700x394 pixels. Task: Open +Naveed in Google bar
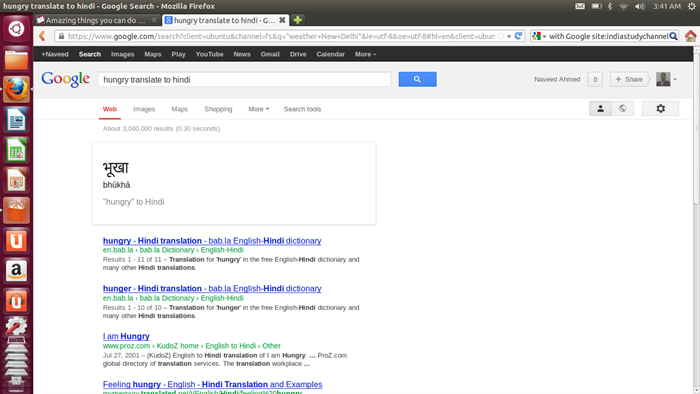pos(55,54)
